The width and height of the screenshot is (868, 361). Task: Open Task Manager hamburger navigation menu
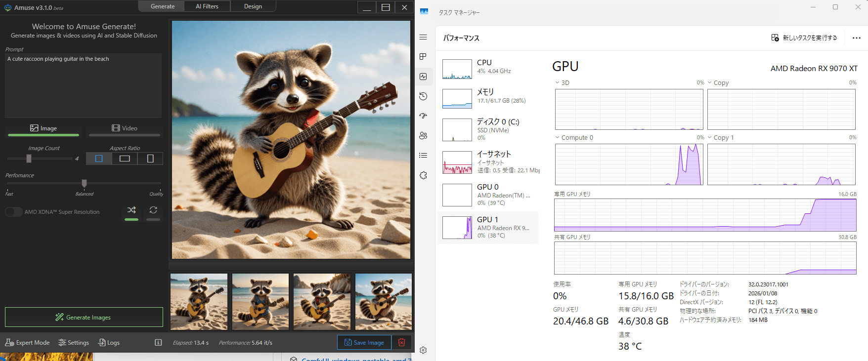[423, 37]
